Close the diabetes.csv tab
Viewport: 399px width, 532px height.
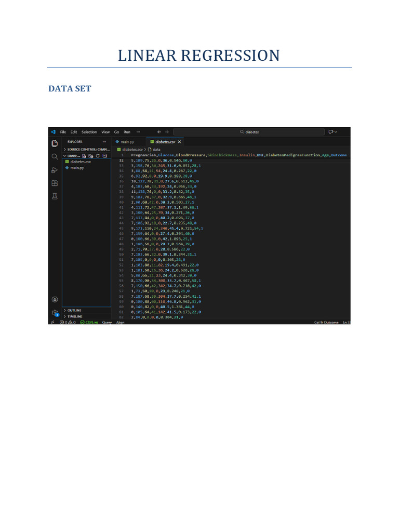point(179,142)
